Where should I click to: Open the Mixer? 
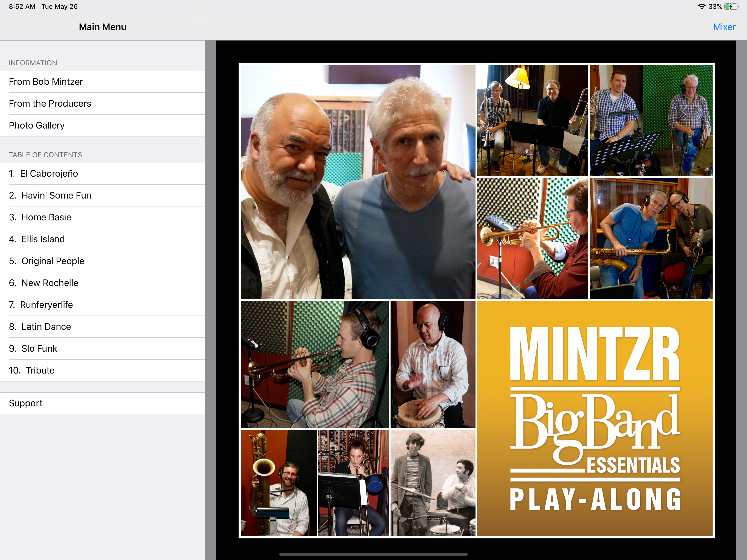pos(724,27)
